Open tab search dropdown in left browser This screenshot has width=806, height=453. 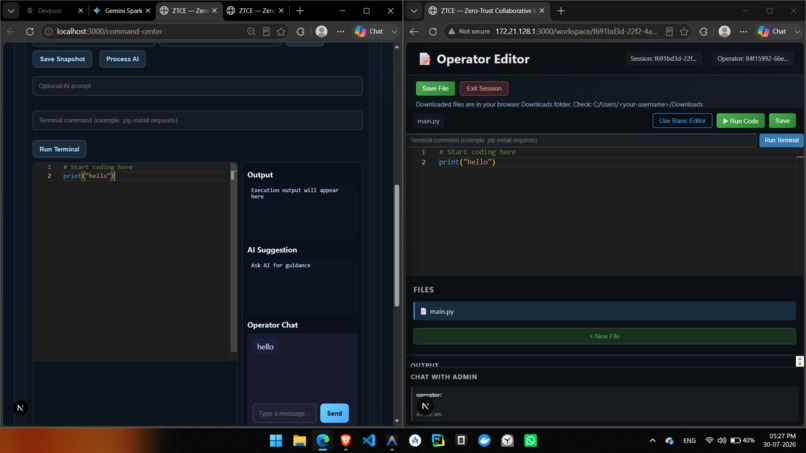[x=11, y=10]
